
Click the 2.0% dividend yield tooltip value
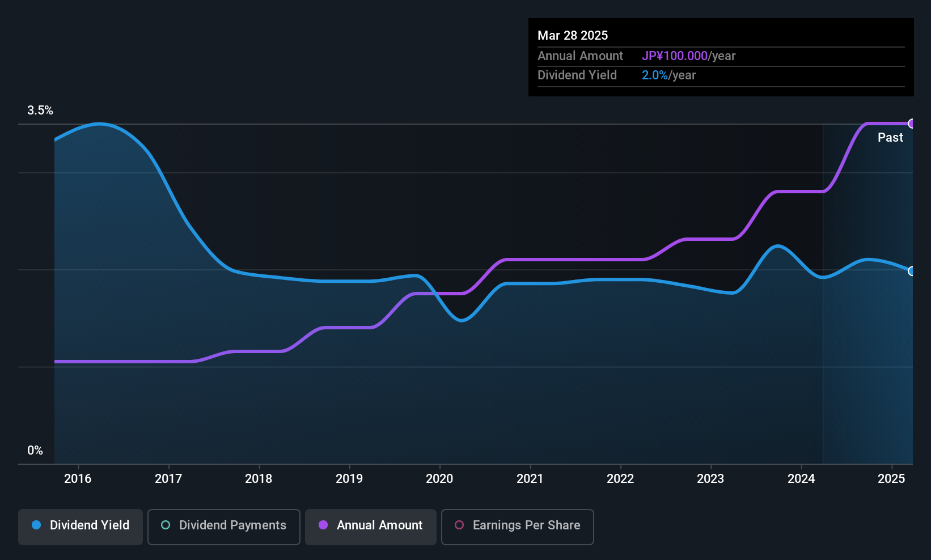click(655, 75)
